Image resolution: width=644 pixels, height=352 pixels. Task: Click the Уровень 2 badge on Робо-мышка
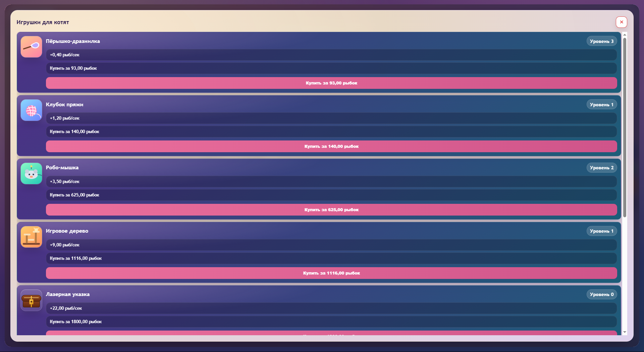pos(601,168)
